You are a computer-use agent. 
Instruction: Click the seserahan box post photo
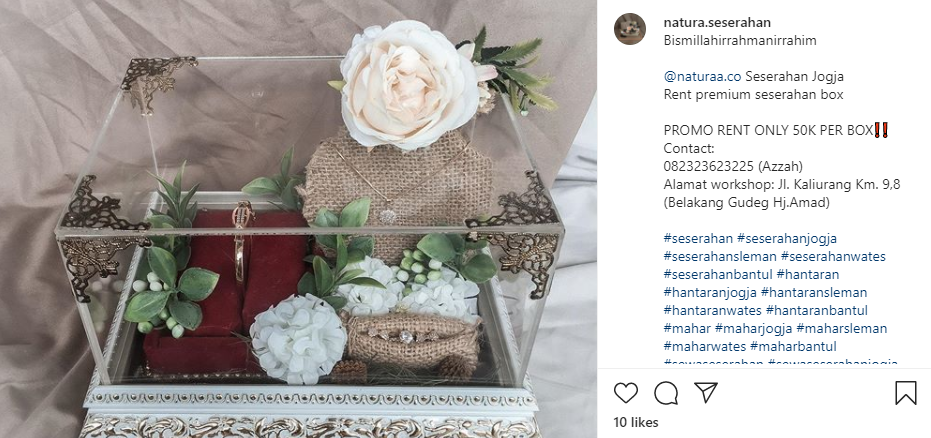click(x=298, y=219)
